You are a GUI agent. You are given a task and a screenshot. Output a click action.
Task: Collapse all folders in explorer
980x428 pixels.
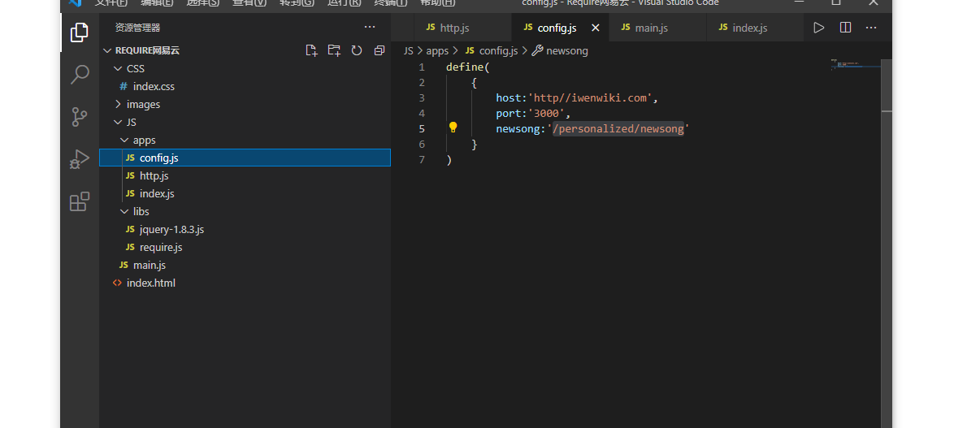(x=379, y=50)
